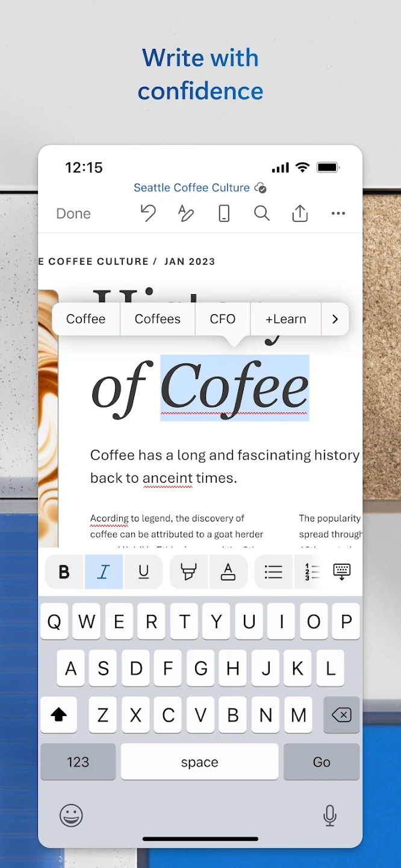Choose the "Coffee" spelling suggestion
The height and width of the screenshot is (868, 401).
click(x=86, y=319)
